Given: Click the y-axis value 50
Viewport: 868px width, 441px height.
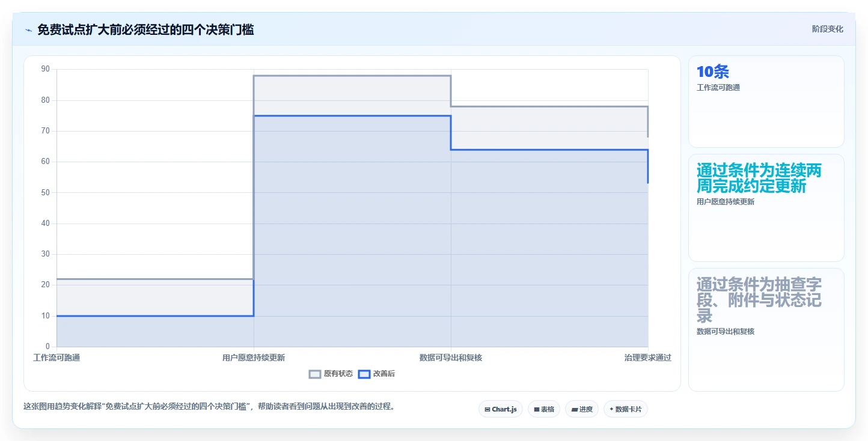Looking at the screenshot, I should [x=46, y=192].
